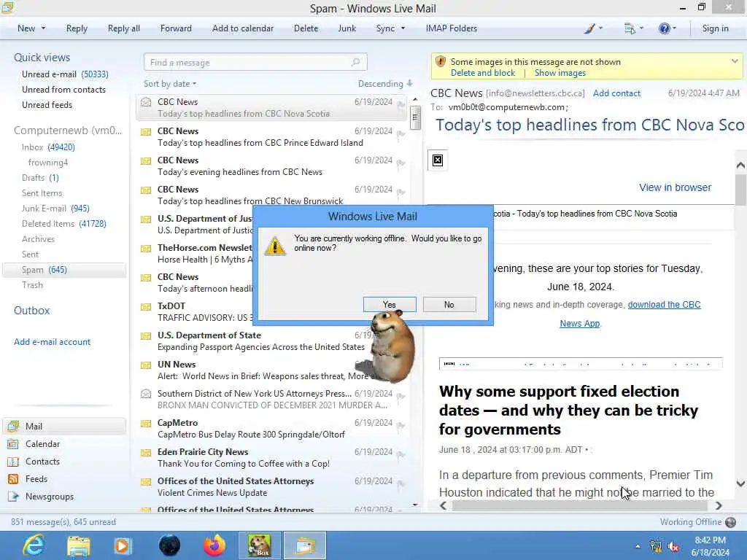Click the Reply toolbar button

point(77,28)
